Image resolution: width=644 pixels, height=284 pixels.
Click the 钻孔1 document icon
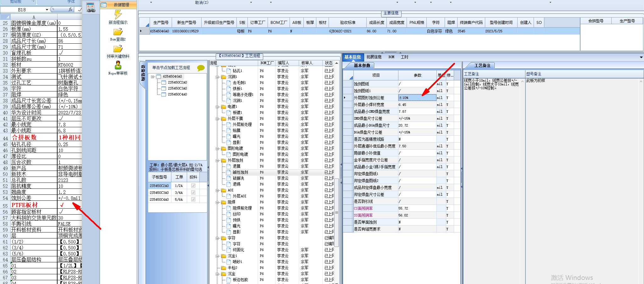click(229, 71)
